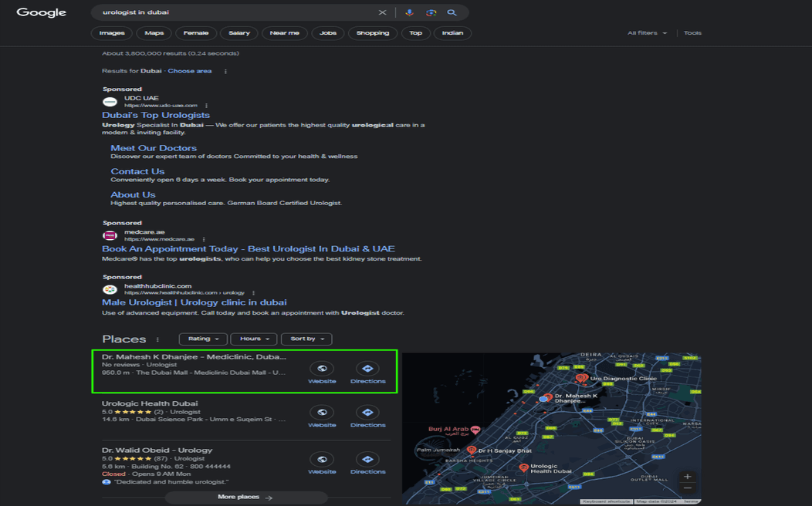The image size is (812, 506).
Task: Click the medcare.ae favicon
Action: pos(110,236)
